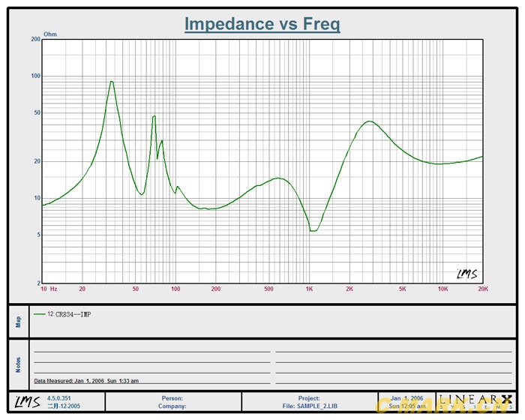
Task: Click the green legend line for CR834-IMP
Action: click(39, 314)
